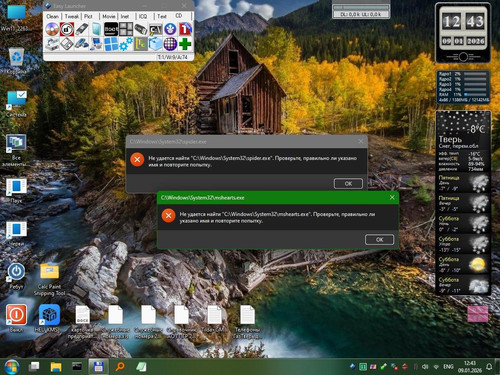Open the green notepad taskbar icon
This screenshot has height=375, width=500.
[x=141, y=367]
